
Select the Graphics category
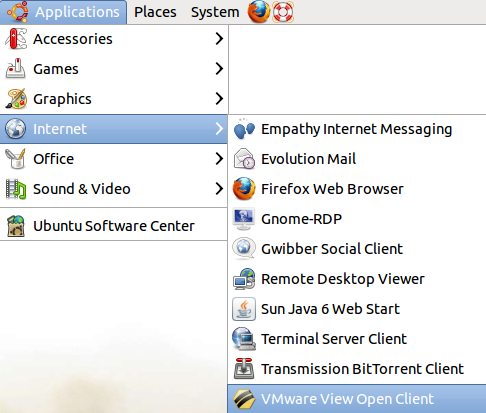click(x=114, y=99)
